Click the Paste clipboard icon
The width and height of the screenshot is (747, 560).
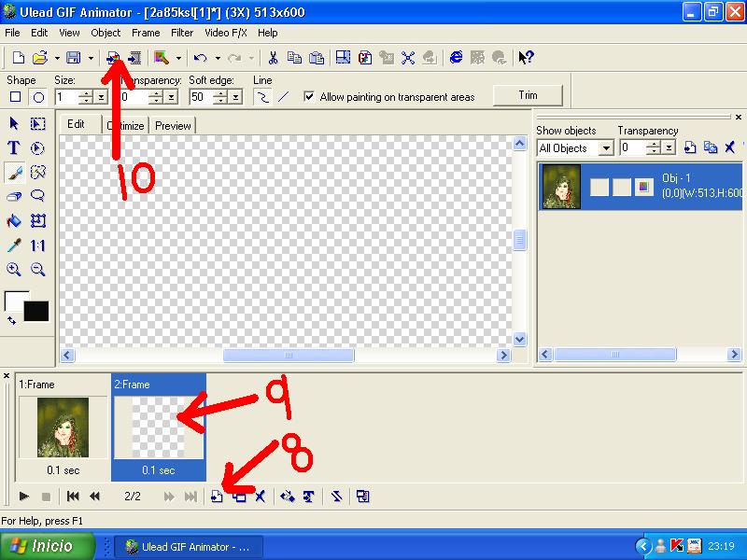(x=317, y=58)
